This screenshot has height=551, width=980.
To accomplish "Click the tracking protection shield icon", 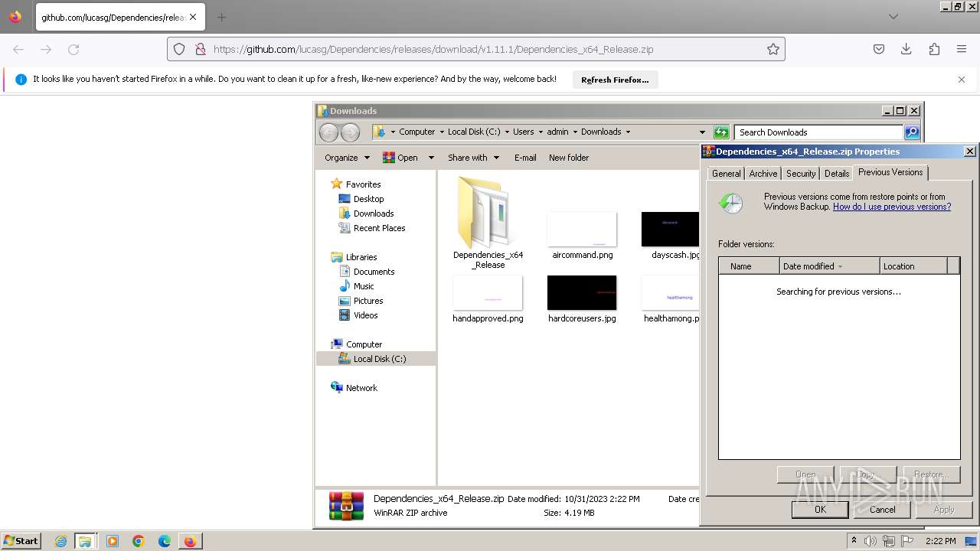I will point(179,49).
